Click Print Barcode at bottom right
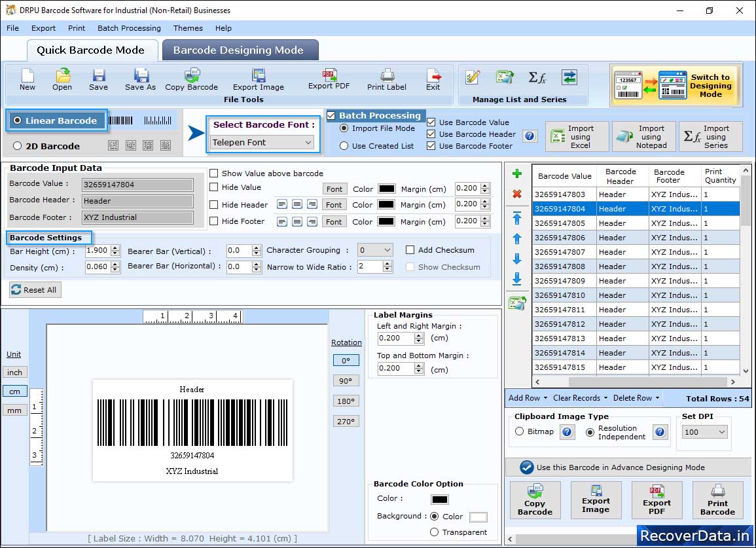Image resolution: width=756 pixels, height=548 pixels. tap(717, 500)
